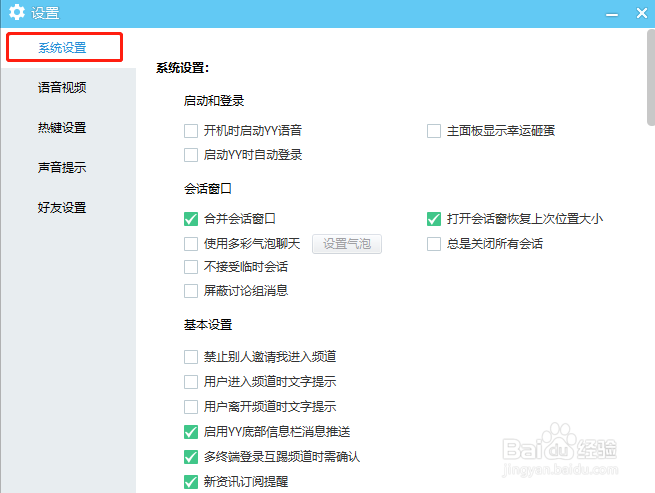655x493 pixels.
Task: Click the 会话窗口 section heading
Action: pos(208,189)
